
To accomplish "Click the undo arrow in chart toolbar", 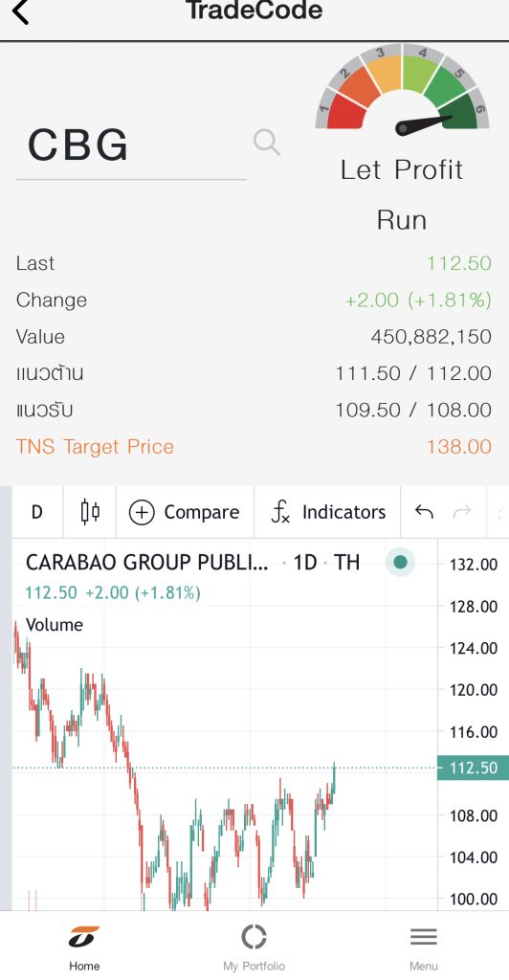I will [x=424, y=513].
